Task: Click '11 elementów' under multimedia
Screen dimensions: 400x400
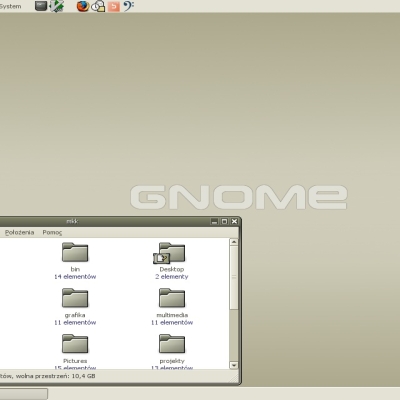Action: coord(172,322)
